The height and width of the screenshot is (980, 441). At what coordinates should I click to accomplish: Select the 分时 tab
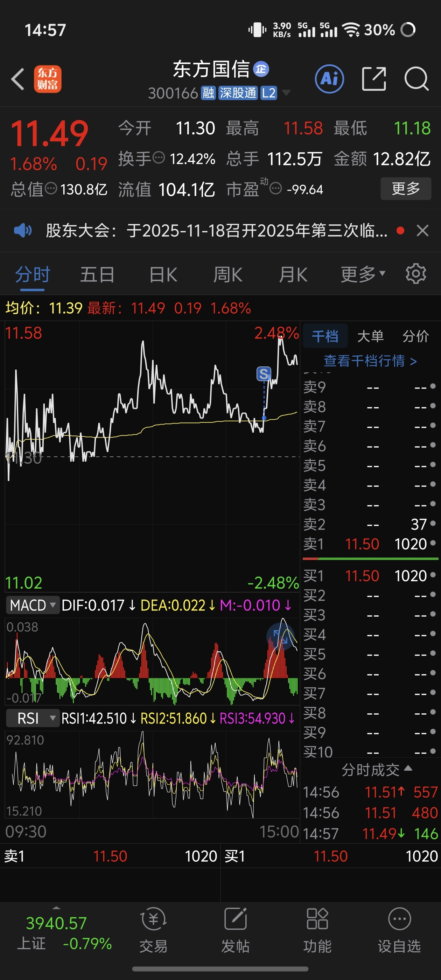tap(32, 275)
